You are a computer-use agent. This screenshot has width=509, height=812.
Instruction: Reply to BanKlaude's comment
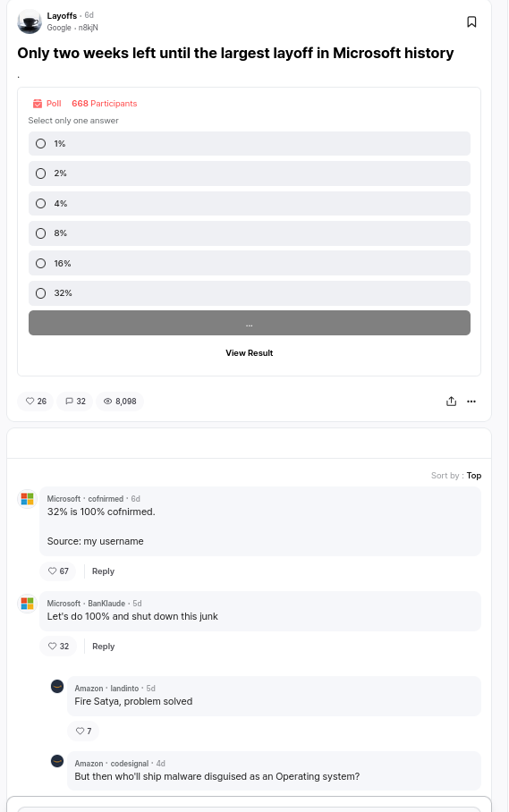(103, 647)
